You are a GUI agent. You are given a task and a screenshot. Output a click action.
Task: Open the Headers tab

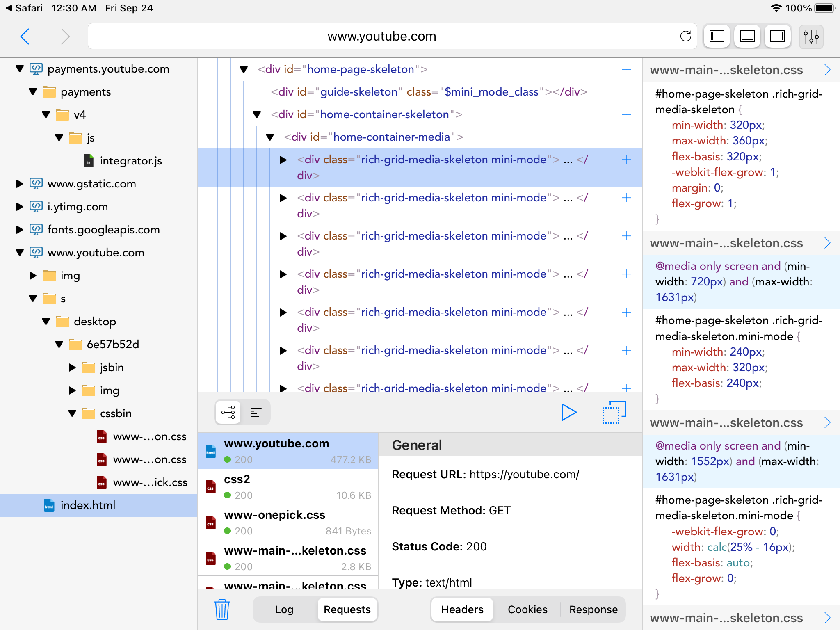pyautogui.click(x=462, y=609)
